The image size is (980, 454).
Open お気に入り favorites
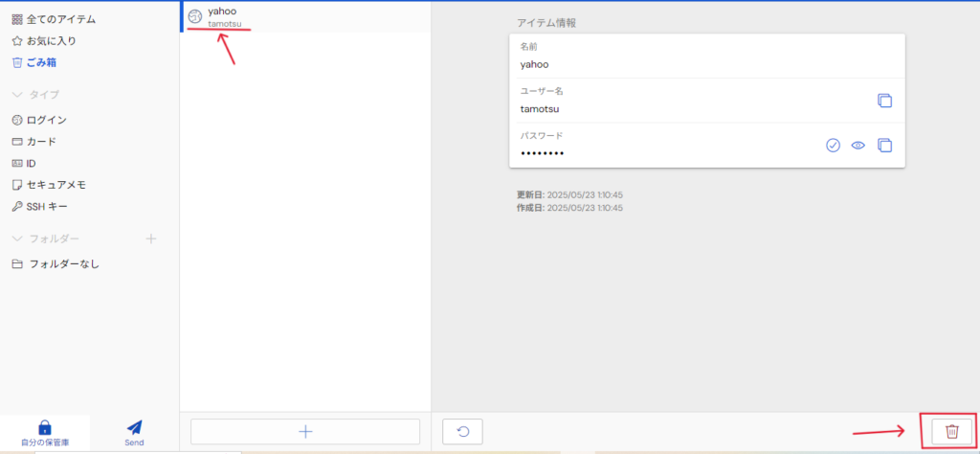(44, 41)
